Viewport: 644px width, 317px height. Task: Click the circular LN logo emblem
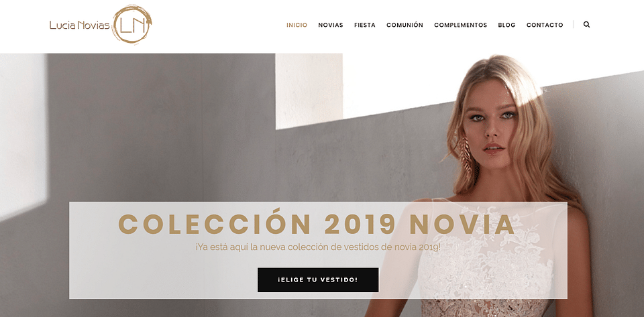(x=132, y=24)
